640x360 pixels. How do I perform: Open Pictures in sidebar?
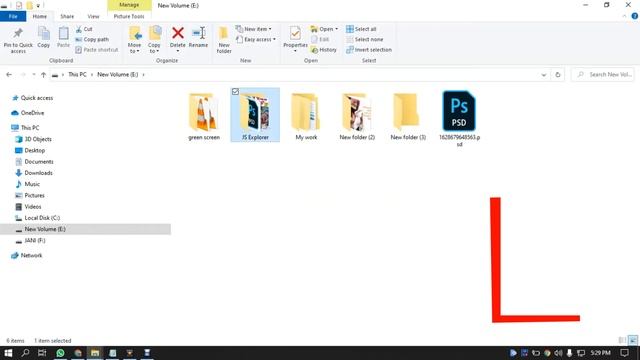pos(30,196)
